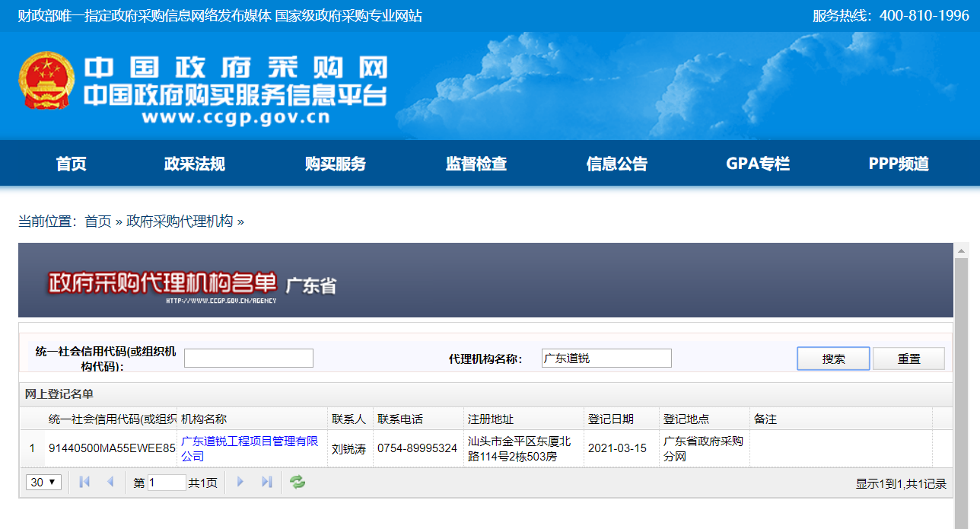This screenshot has width=980, height=529.
Task: Click the 联系人 column header
Action: click(x=351, y=419)
